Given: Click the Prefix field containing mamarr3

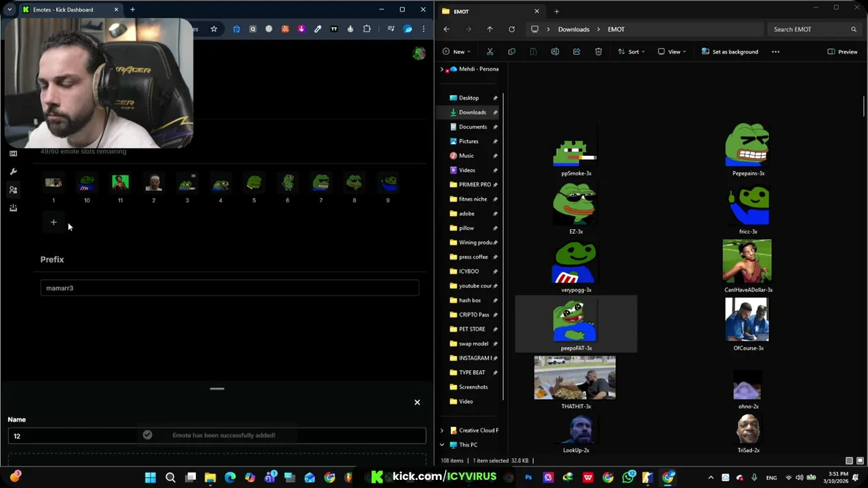Looking at the screenshot, I should (229, 288).
